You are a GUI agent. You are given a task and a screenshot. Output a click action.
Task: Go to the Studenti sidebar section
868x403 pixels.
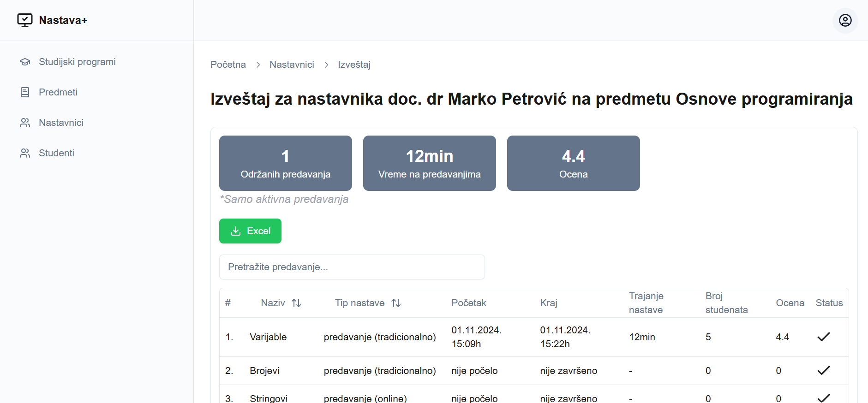[56, 153]
